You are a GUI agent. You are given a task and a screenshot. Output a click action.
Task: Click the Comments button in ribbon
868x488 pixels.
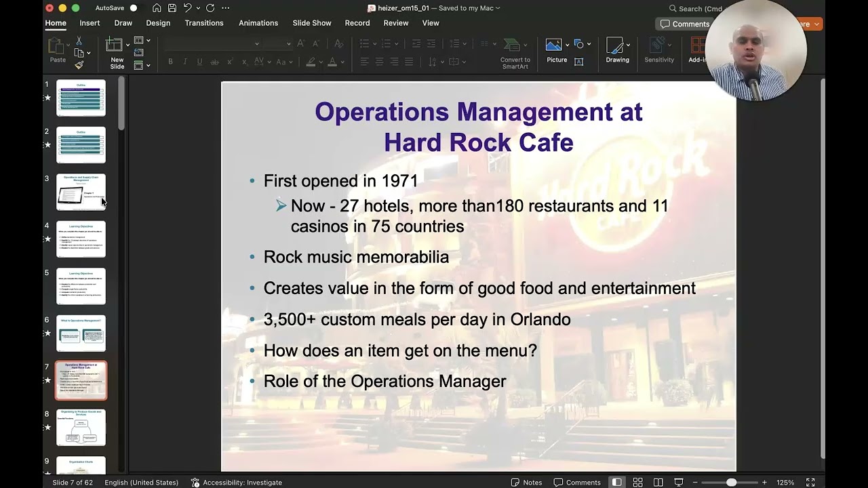tap(685, 24)
